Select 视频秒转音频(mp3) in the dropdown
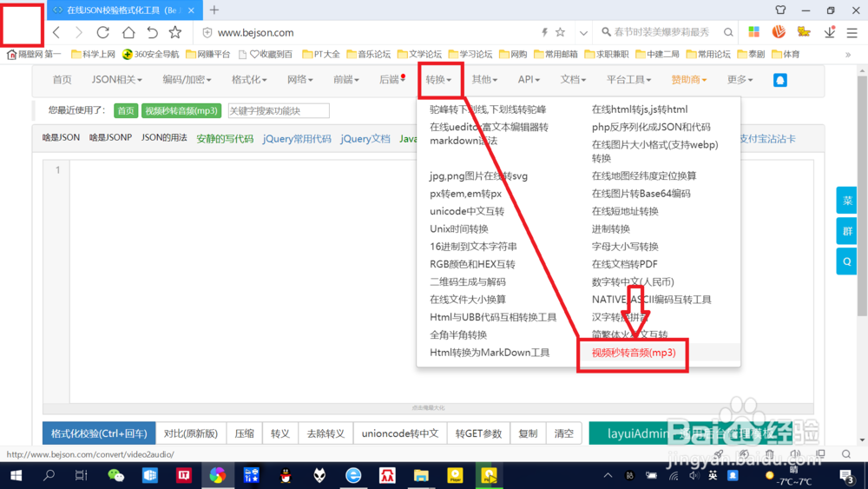 (634, 353)
